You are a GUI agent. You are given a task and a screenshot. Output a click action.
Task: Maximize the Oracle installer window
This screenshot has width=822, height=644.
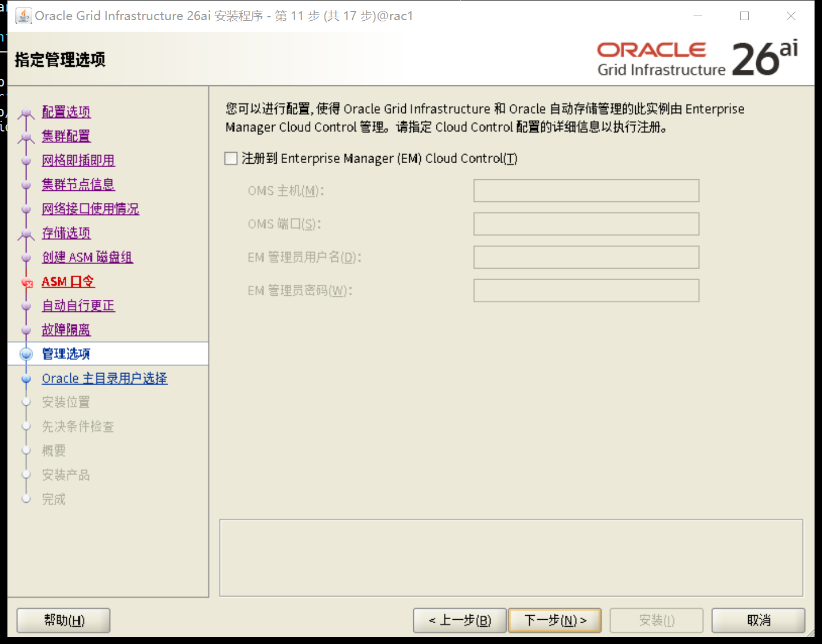[x=744, y=16]
